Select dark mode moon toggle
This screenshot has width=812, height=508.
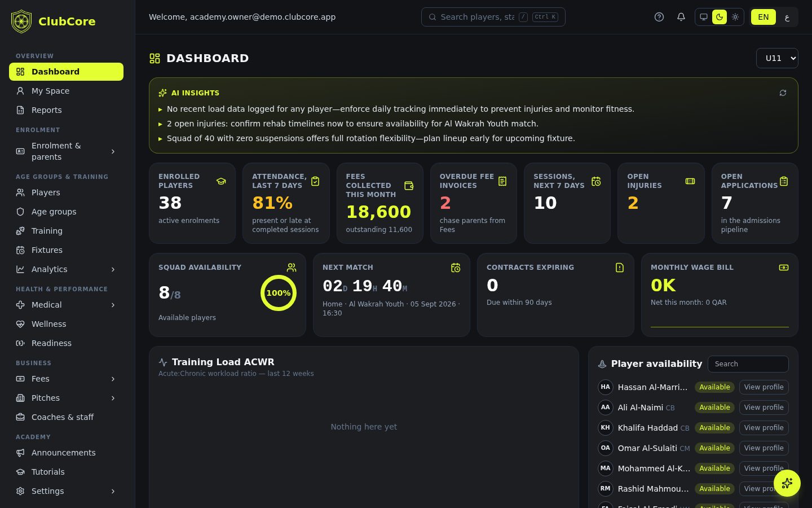720,17
